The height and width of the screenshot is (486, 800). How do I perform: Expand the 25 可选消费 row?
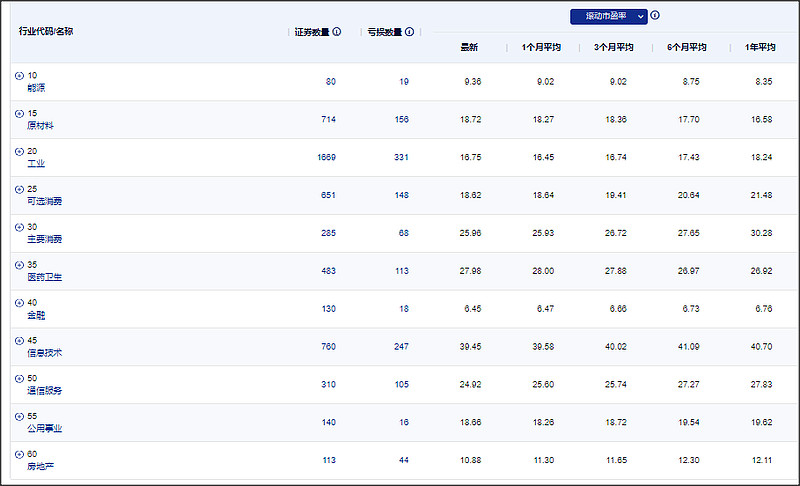pyautogui.click(x=19, y=189)
